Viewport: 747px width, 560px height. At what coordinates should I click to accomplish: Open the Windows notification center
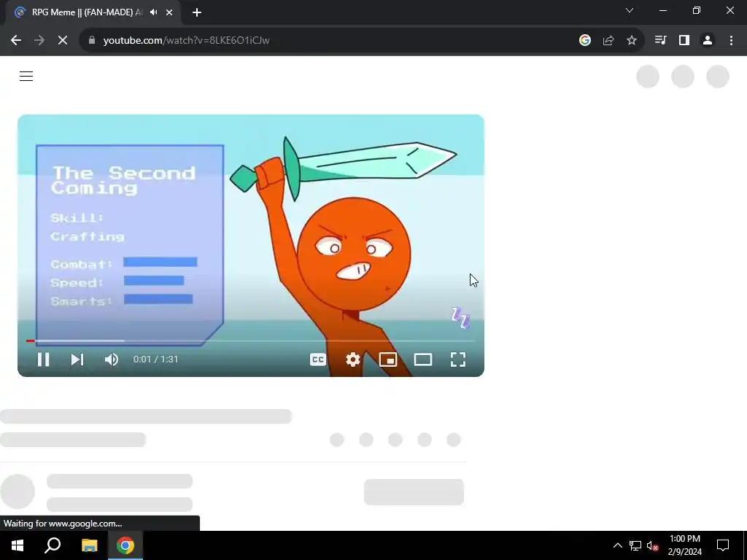[723, 545]
